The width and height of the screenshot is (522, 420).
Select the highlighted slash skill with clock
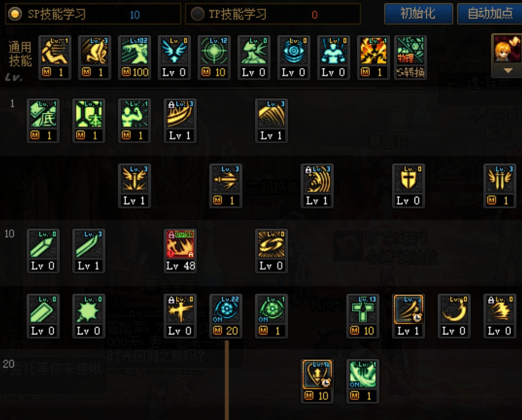[x=408, y=316]
